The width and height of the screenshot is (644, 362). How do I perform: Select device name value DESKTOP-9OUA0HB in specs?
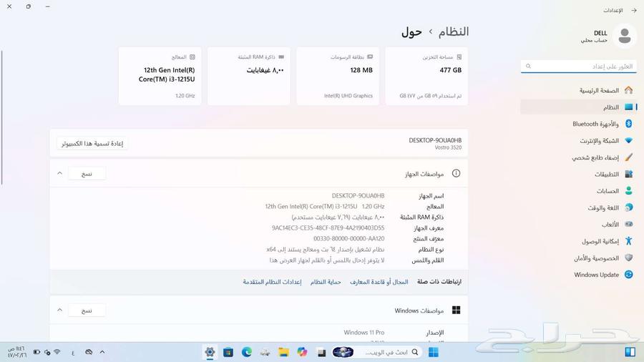[x=358, y=196]
